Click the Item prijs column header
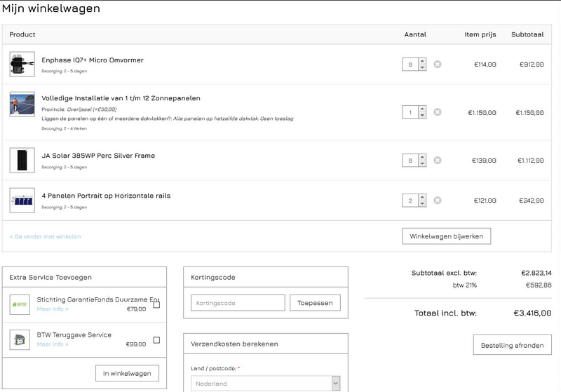 pyautogui.click(x=480, y=34)
